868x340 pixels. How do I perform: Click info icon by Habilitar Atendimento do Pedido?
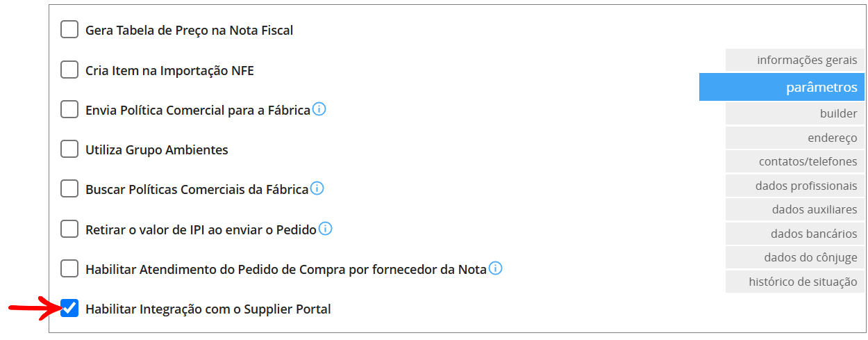pos(495,268)
